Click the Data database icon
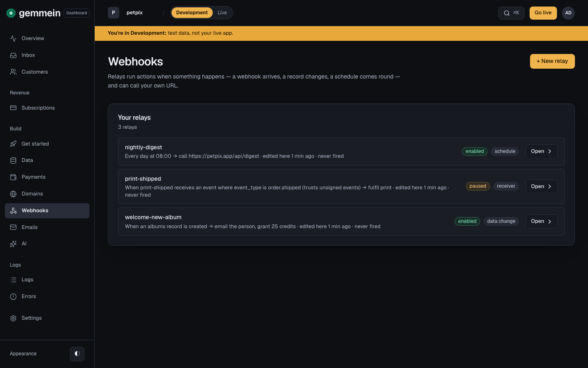The width and height of the screenshot is (588, 368). coord(13,160)
